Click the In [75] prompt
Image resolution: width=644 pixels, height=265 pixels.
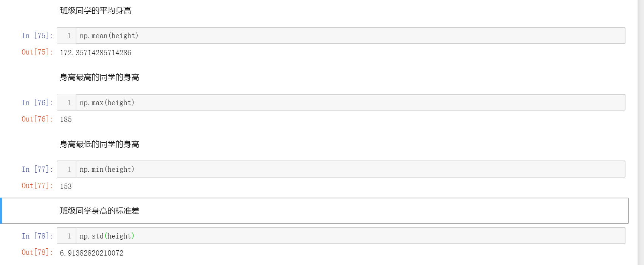pyautogui.click(x=37, y=36)
